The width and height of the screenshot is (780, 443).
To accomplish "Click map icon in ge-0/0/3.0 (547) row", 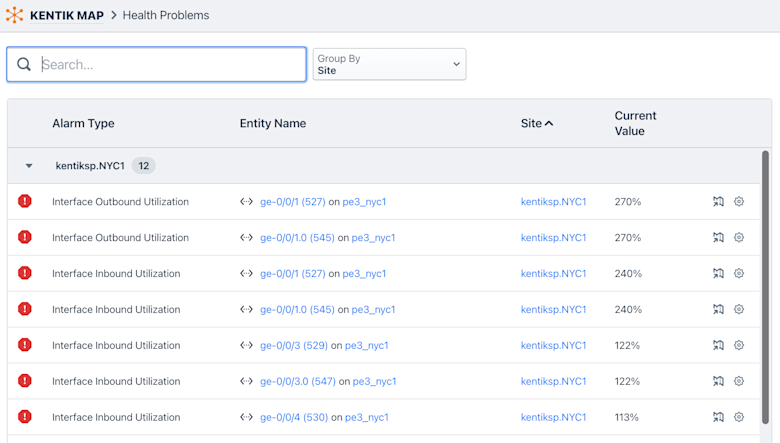I will pos(718,381).
